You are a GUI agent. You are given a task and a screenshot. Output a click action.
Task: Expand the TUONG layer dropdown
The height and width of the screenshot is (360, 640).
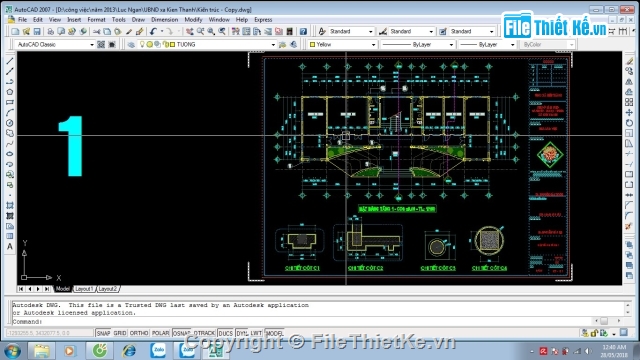click(x=273, y=44)
